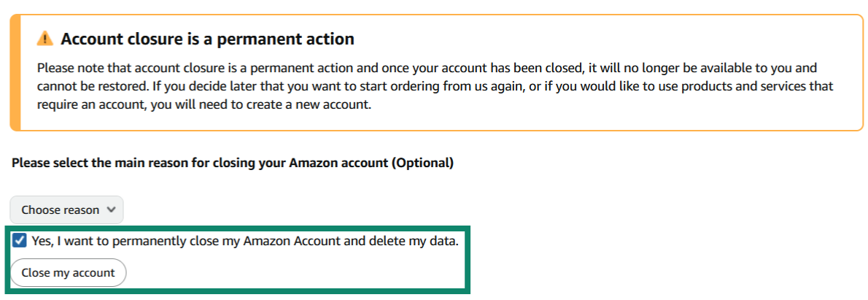
Task: Tick the permanently close account checkbox
Action: click(20, 241)
